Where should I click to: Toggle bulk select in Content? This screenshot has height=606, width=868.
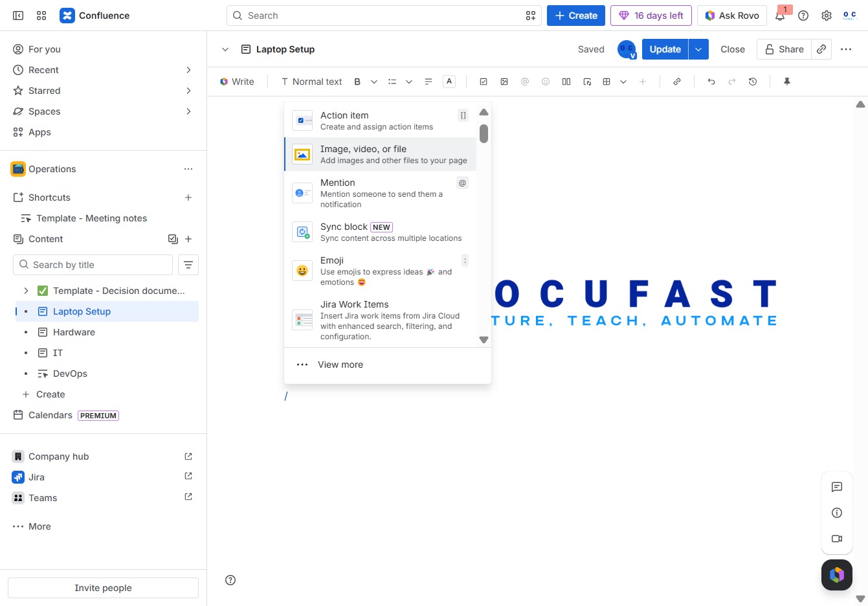pos(173,239)
